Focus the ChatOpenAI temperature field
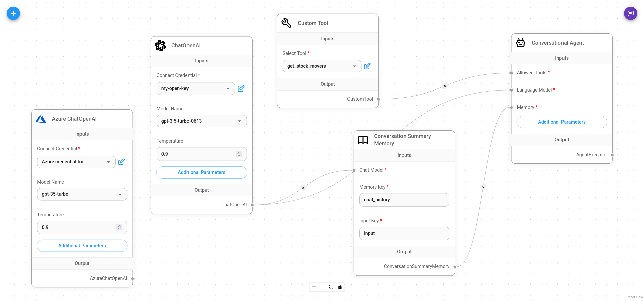The image size is (644, 301). tap(202, 154)
